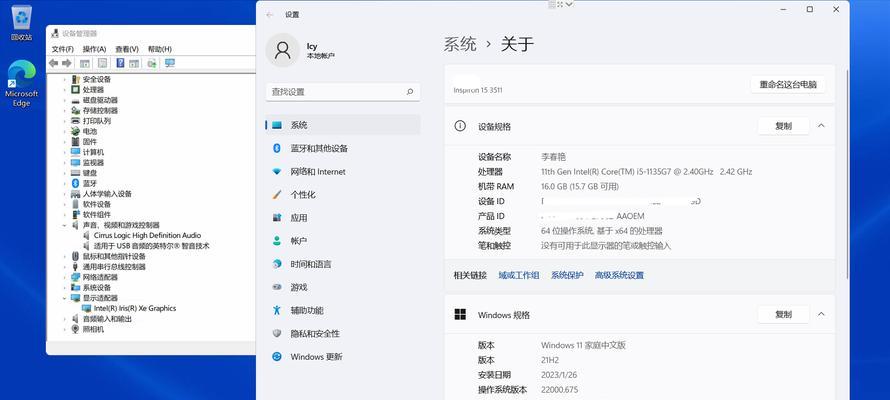Screen dimensions: 890x400
Task: Click the 查找设置 search field
Action: click(x=343, y=92)
